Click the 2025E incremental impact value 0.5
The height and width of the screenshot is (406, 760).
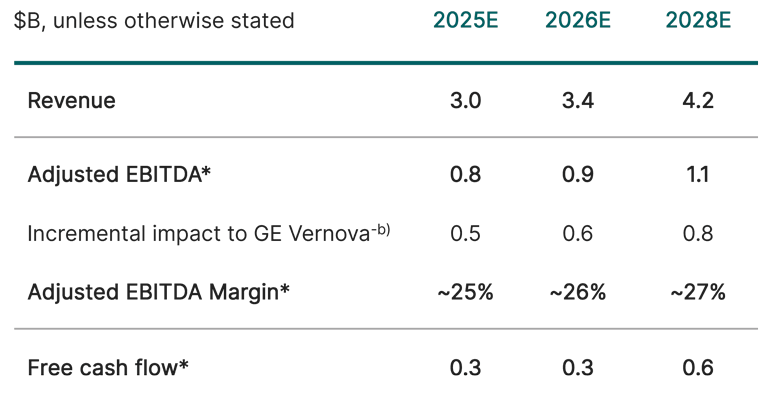pos(466,234)
